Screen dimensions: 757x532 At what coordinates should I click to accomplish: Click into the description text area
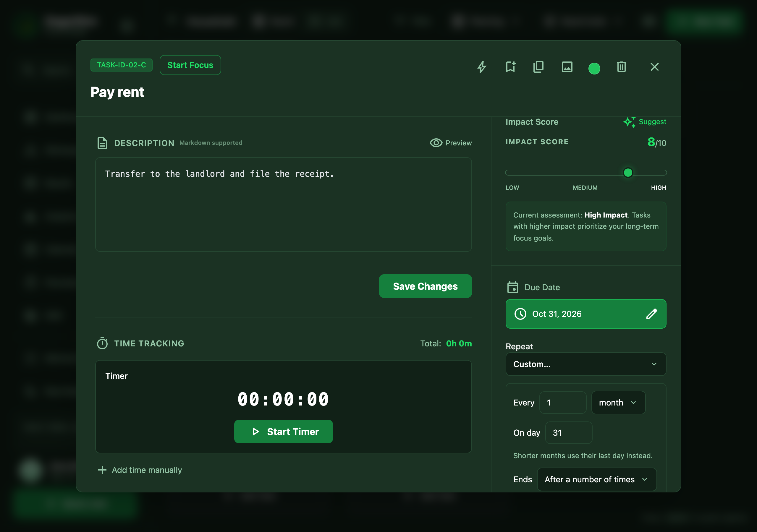[x=284, y=204]
